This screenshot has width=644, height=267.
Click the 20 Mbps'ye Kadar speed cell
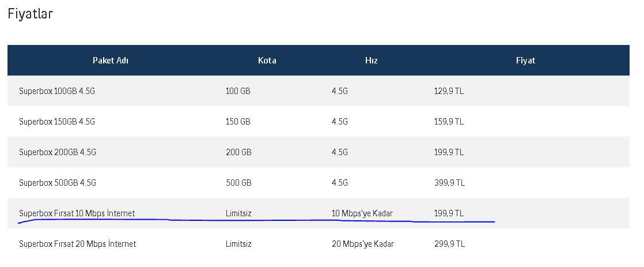point(362,244)
